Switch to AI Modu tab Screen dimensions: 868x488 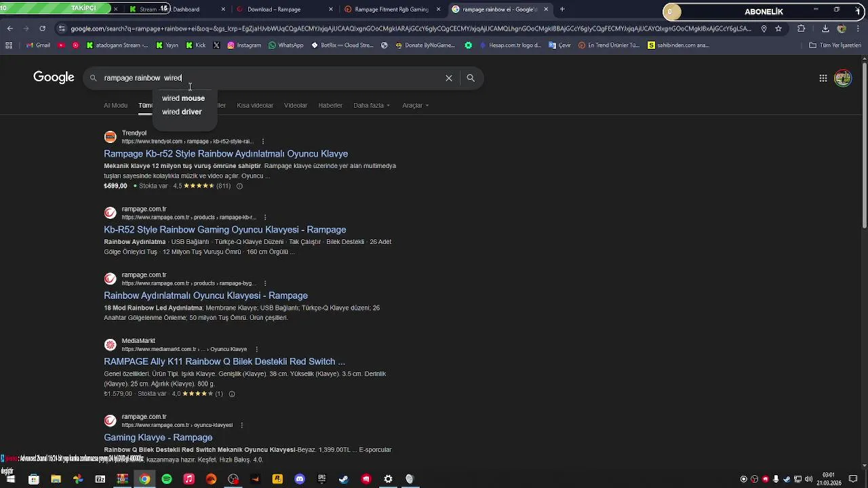pyautogui.click(x=115, y=106)
